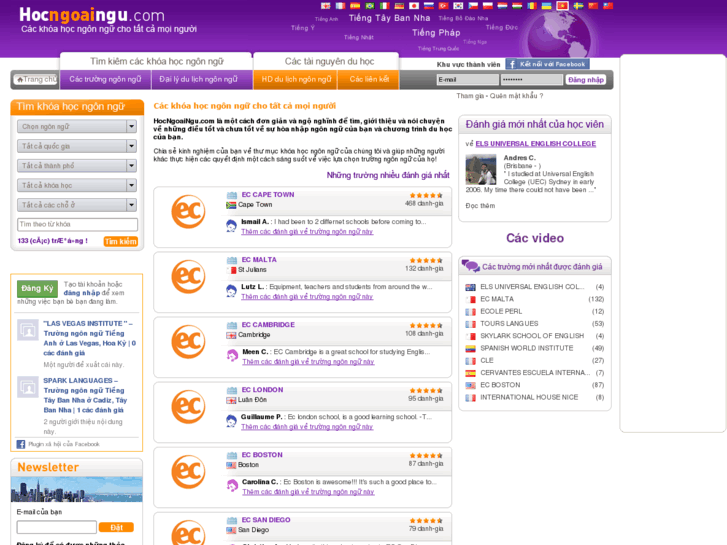
Task: Click Andres C. reviewer photo
Action: click(x=481, y=170)
